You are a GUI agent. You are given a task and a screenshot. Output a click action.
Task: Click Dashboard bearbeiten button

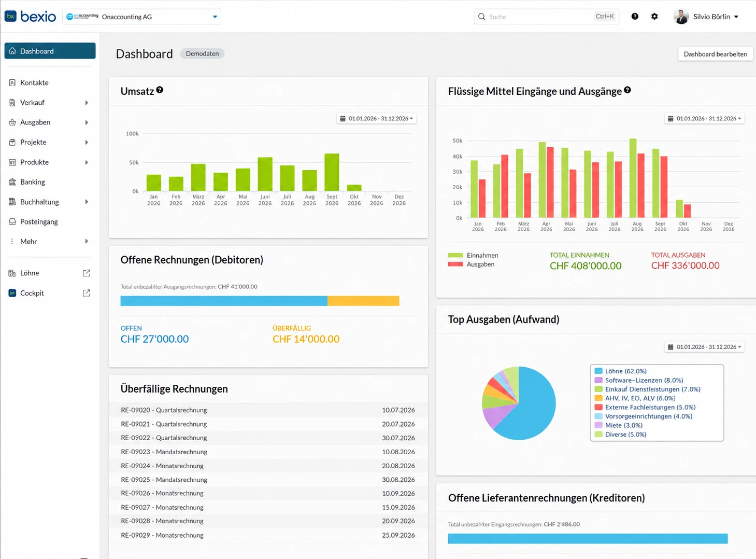pos(715,54)
